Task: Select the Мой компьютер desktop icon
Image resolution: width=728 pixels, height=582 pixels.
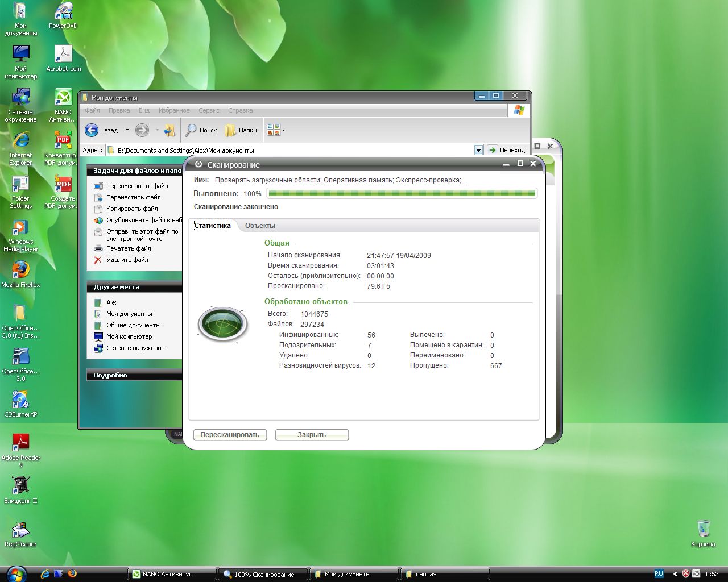Action: (21, 62)
